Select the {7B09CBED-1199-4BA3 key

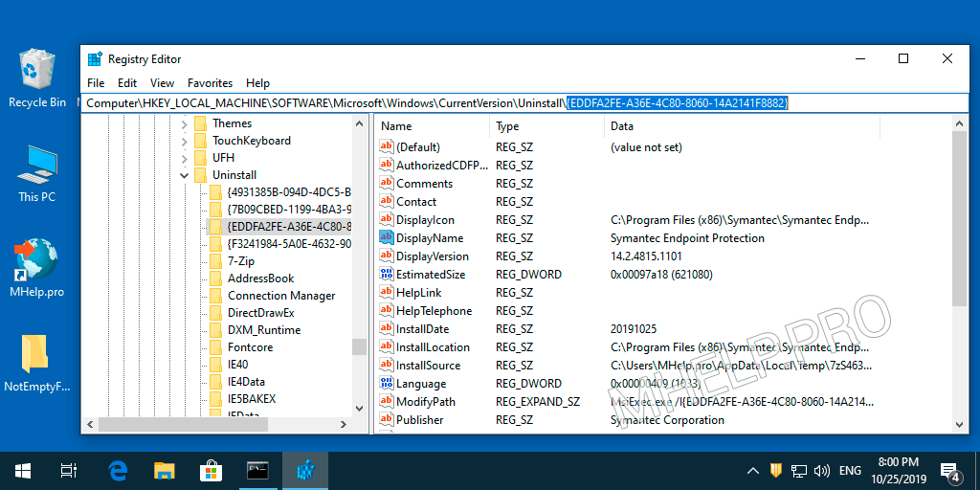pyautogui.click(x=289, y=209)
